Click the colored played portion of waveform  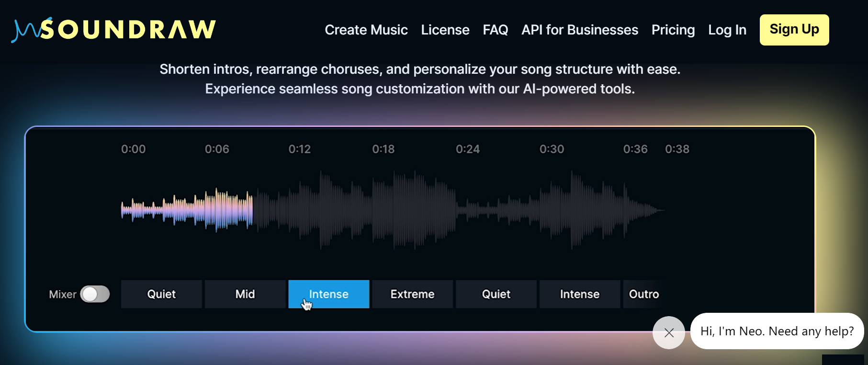point(187,210)
